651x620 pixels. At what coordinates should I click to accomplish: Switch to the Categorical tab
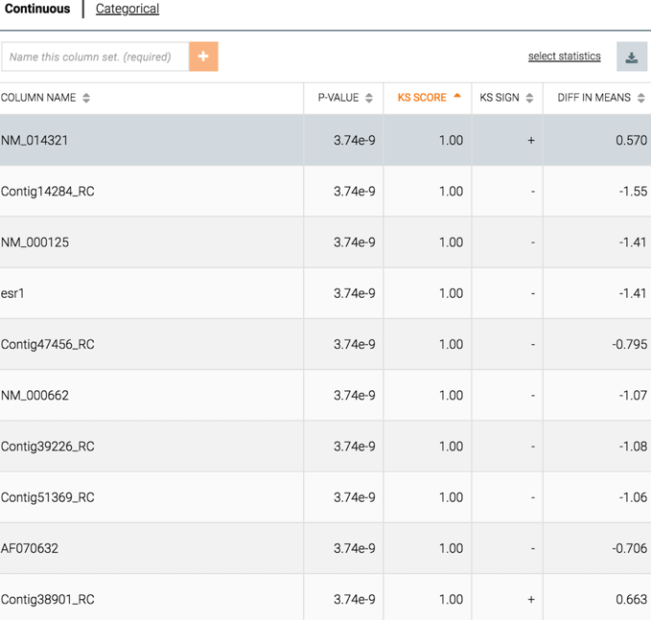pos(127,9)
